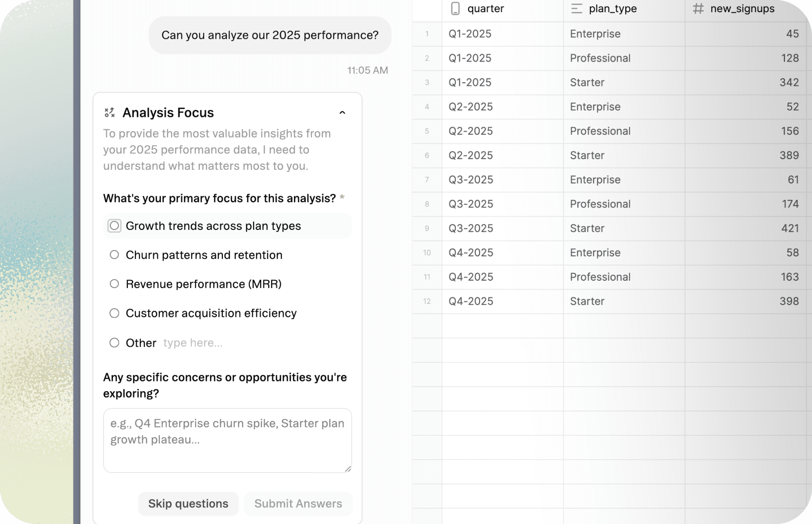The width and height of the screenshot is (812, 524).
Task: Focus the specific concerns text area
Action: click(227, 440)
